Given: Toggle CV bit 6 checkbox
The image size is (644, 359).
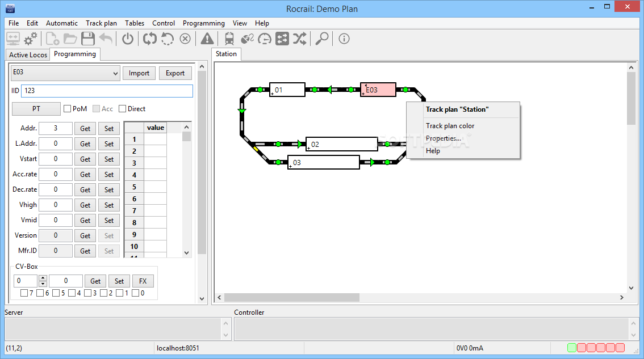Looking at the screenshot, I should coord(40,293).
